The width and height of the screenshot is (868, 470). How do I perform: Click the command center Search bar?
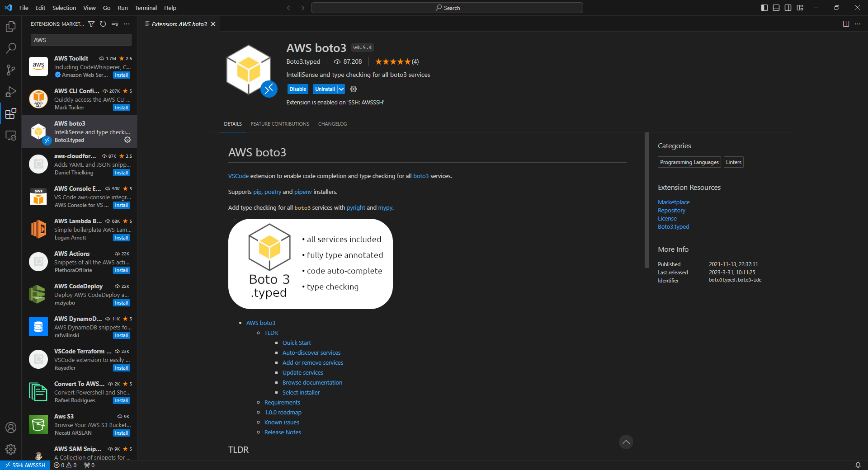447,8
